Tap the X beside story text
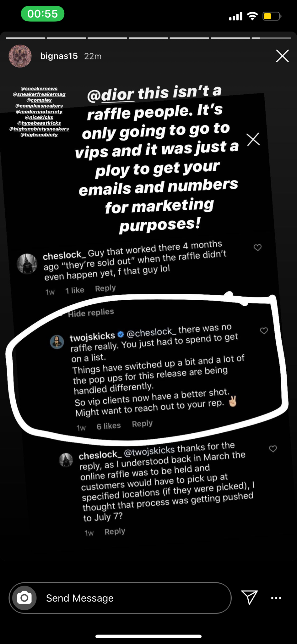Screen dimensions: 297x644 point(253,139)
